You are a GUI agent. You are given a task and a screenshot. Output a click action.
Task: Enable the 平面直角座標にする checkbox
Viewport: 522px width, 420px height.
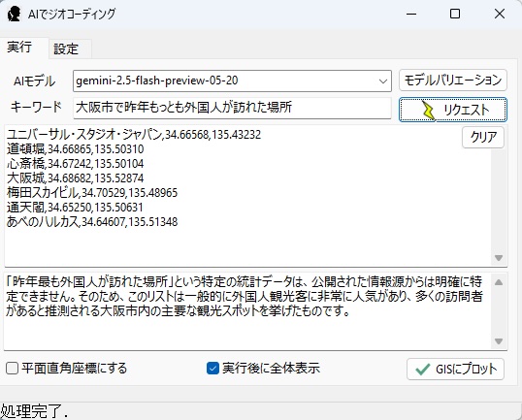12,369
